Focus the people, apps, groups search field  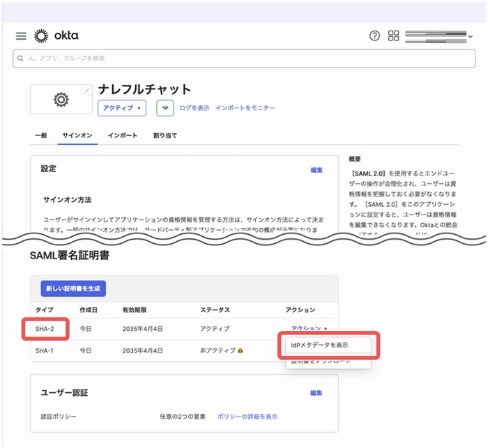tap(244, 59)
